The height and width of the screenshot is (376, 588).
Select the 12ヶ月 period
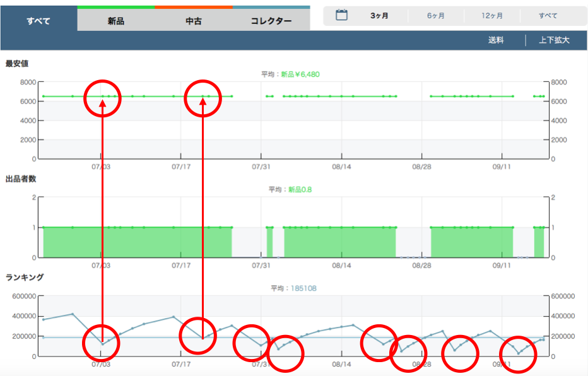click(x=492, y=16)
